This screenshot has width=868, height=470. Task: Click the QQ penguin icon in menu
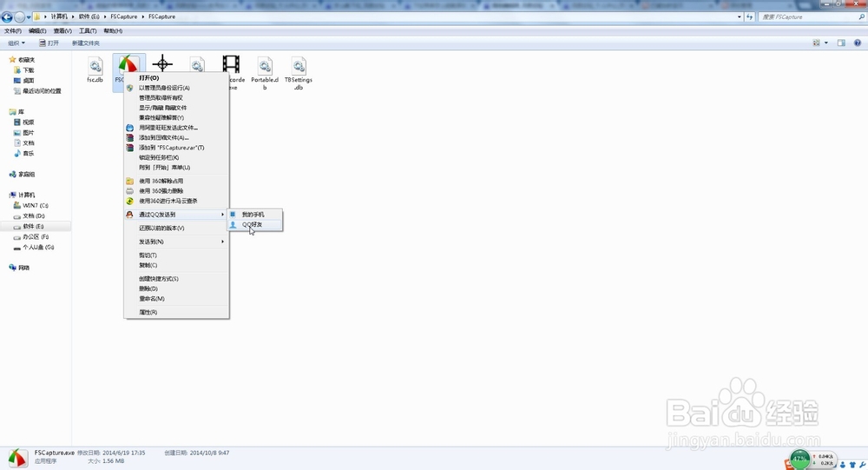coord(129,215)
